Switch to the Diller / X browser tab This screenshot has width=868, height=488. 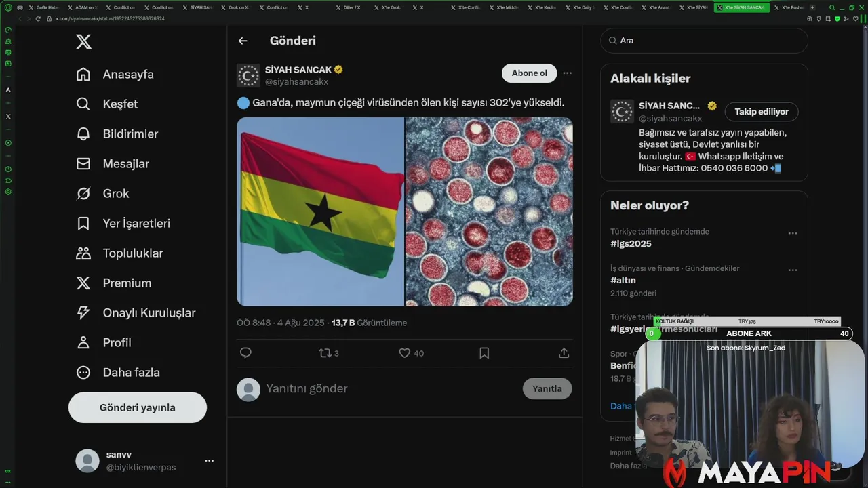pyautogui.click(x=350, y=7)
